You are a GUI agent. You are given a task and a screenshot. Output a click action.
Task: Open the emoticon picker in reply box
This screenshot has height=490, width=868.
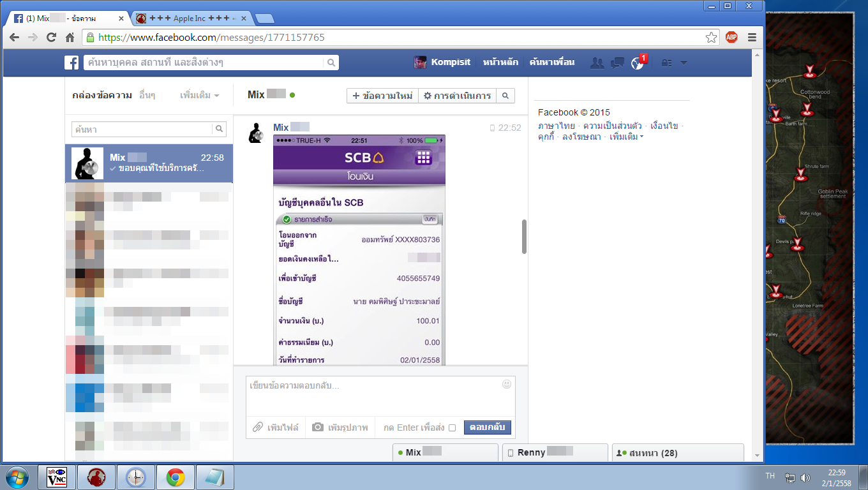[x=507, y=384]
